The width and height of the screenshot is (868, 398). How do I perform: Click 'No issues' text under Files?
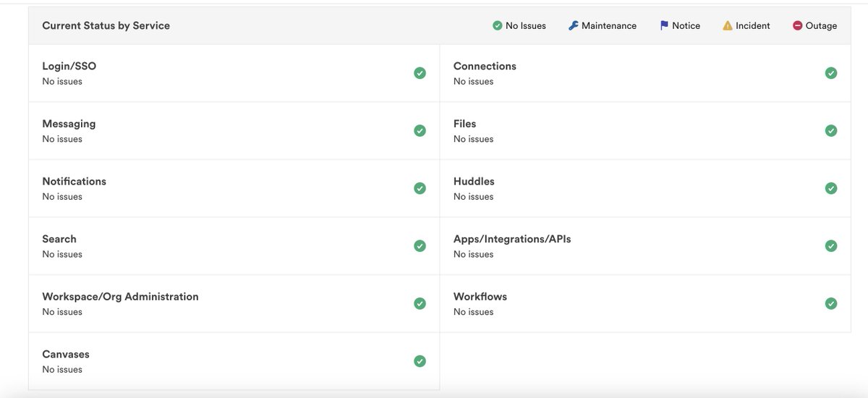tap(474, 139)
